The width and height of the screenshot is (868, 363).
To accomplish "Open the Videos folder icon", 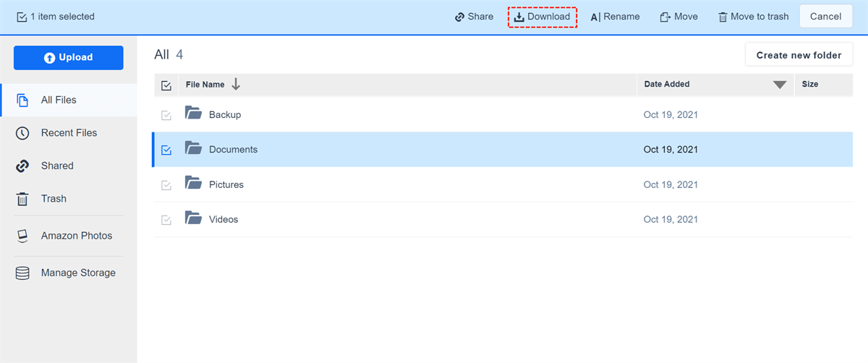I will coord(192,218).
